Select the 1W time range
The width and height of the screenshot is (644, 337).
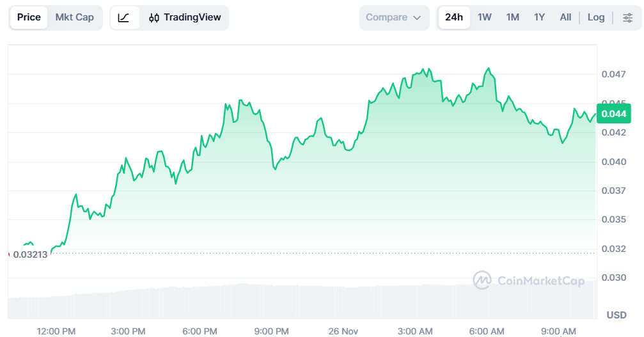click(485, 18)
